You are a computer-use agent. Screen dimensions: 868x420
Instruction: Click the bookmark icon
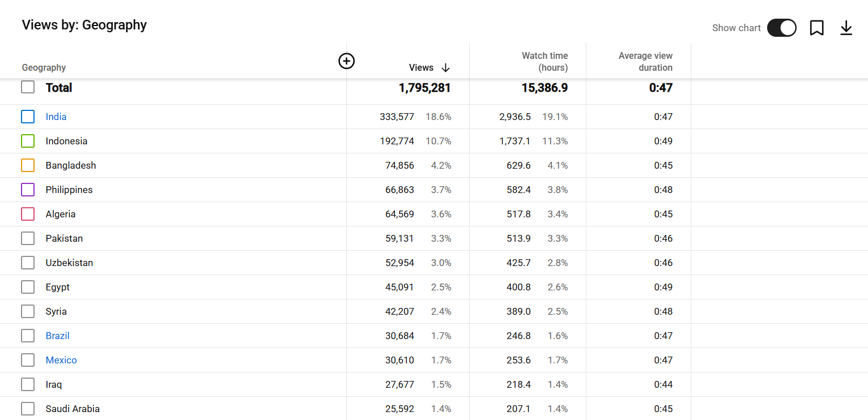(816, 28)
